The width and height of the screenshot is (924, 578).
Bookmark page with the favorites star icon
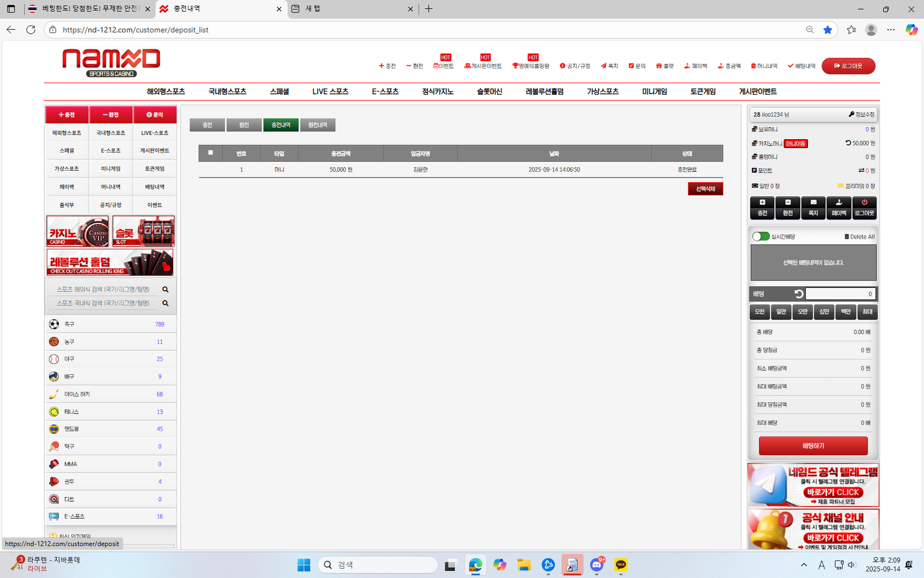coord(828,29)
